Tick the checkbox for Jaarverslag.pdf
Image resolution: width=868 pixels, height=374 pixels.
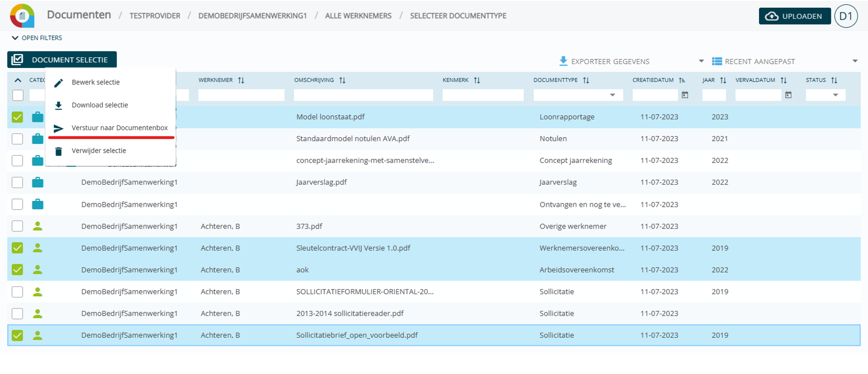(17, 182)
